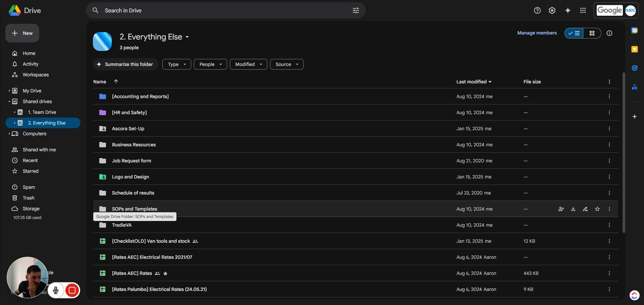
Task: Stop the screen recording
Action: click(72, 290)
